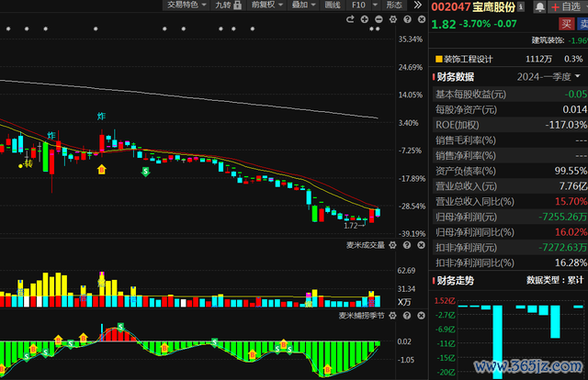Click the current price 1.82
588x380 pixels.
pos(444,24)
